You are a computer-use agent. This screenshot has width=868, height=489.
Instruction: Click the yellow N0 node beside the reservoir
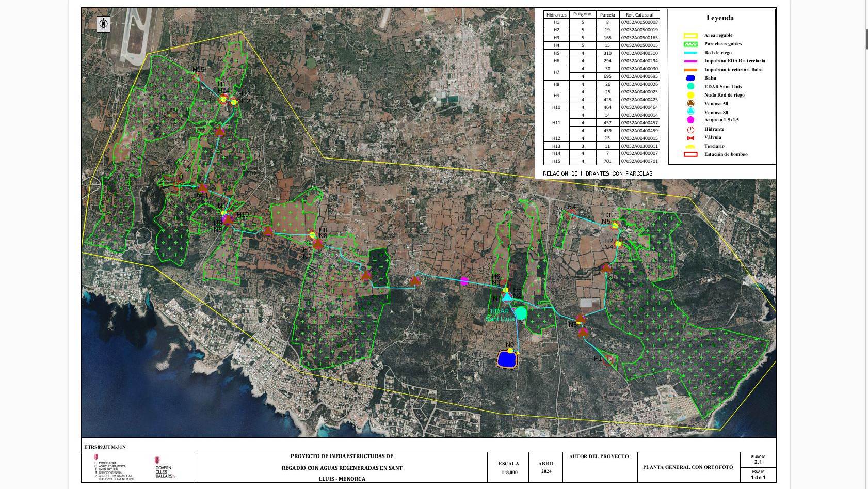[x=510, y=351]
